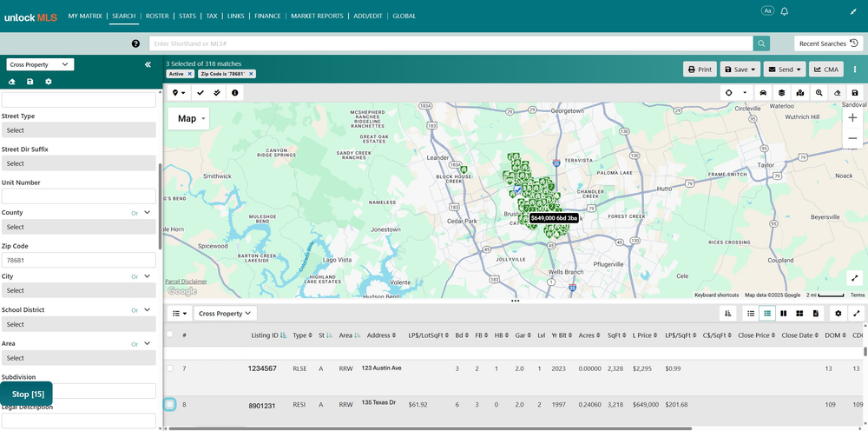
Task: Open the Map type dropdown
Action: tap(188, 118)
